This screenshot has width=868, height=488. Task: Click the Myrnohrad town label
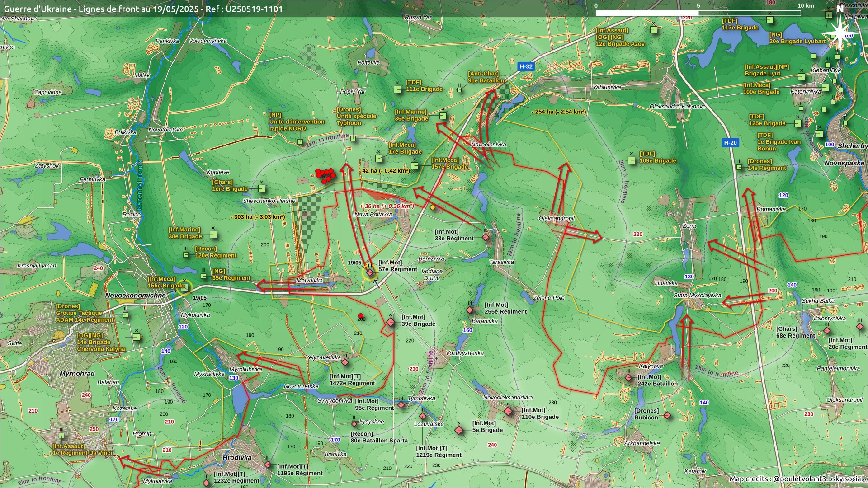(x=77, y=374)
